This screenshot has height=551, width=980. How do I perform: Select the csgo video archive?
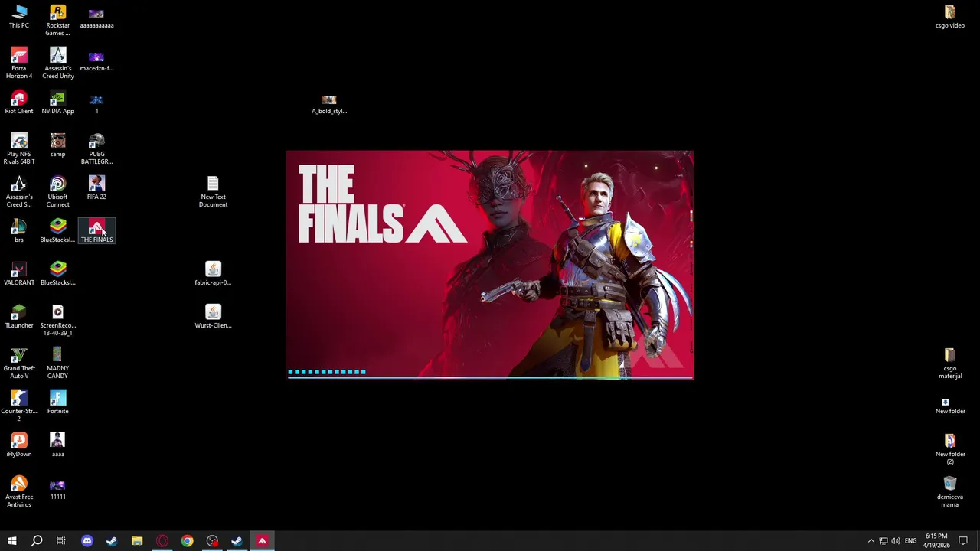coord(950,17)
